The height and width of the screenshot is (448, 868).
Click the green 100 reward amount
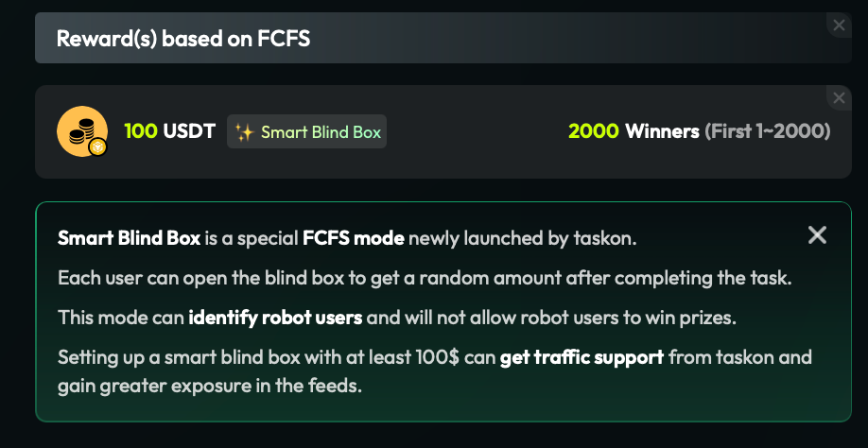coord(141,131)
